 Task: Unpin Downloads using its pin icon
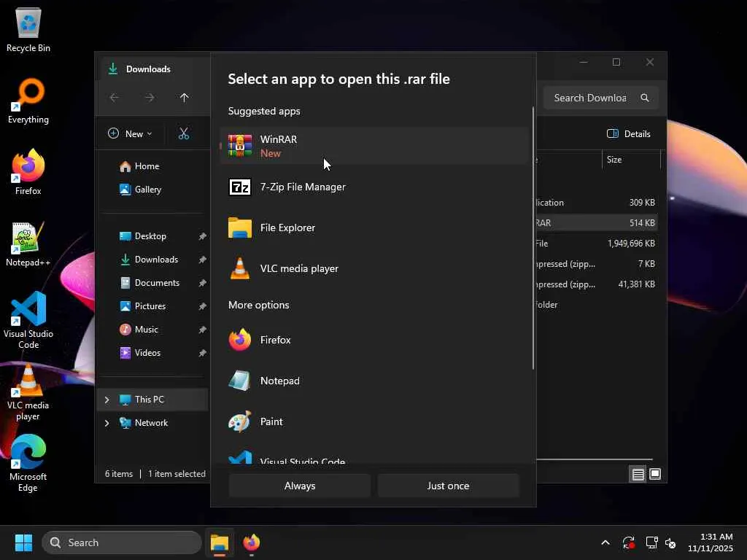(x=203, y=260)
